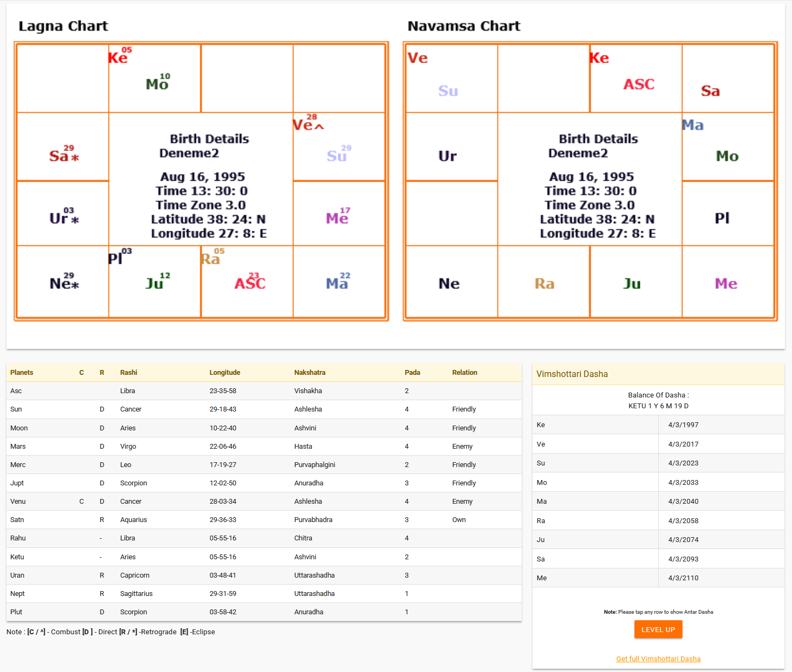Click the Vimshottari Dasha panel title
The width and height of the screenshot is (792, 672).
click(572, 374)
